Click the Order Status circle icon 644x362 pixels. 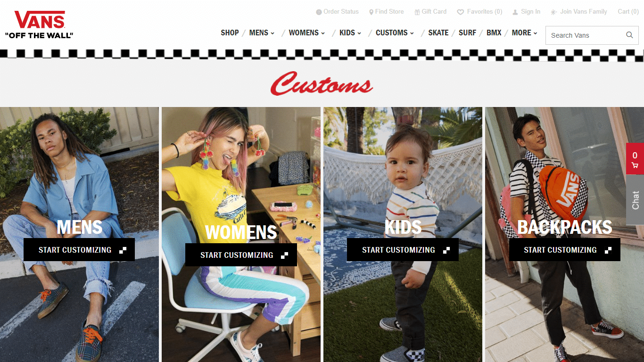tap(319, 12)
